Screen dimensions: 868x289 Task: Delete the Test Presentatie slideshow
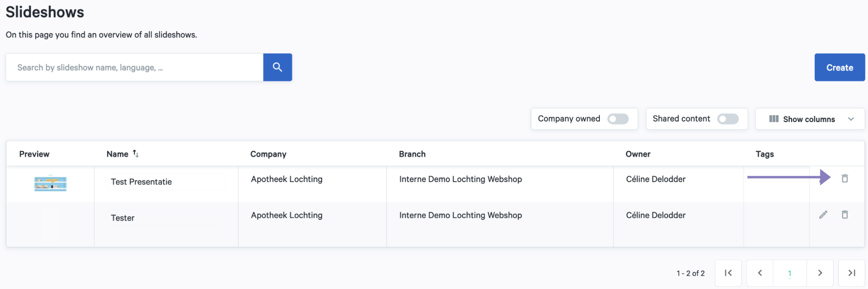pyautogui.click(x=845, y=179)
